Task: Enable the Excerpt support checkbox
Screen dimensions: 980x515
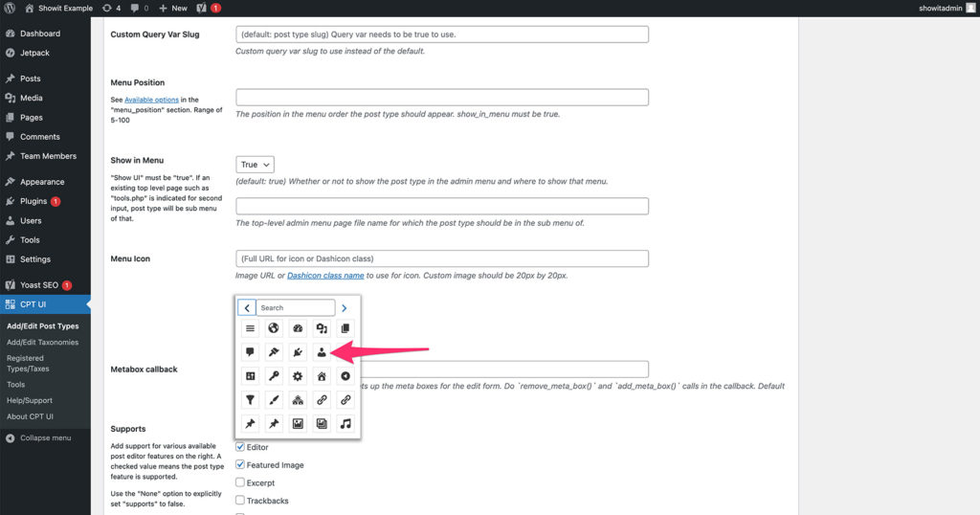Action: (240, 482)
